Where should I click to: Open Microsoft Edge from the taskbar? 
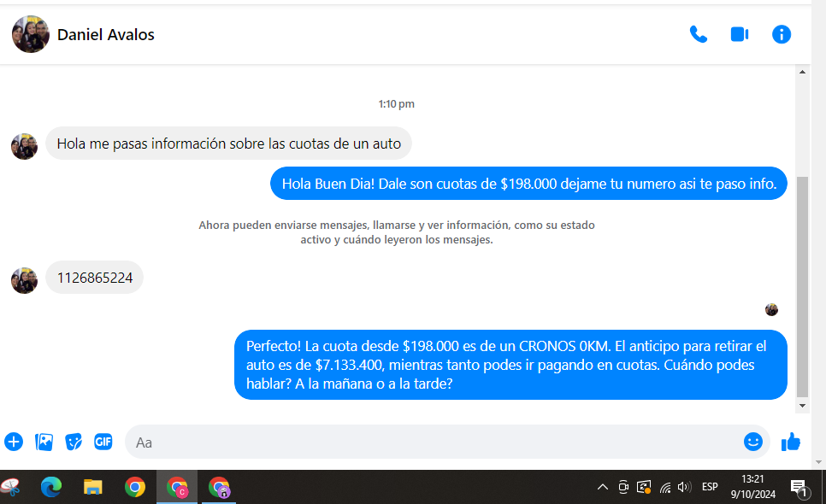52,487
